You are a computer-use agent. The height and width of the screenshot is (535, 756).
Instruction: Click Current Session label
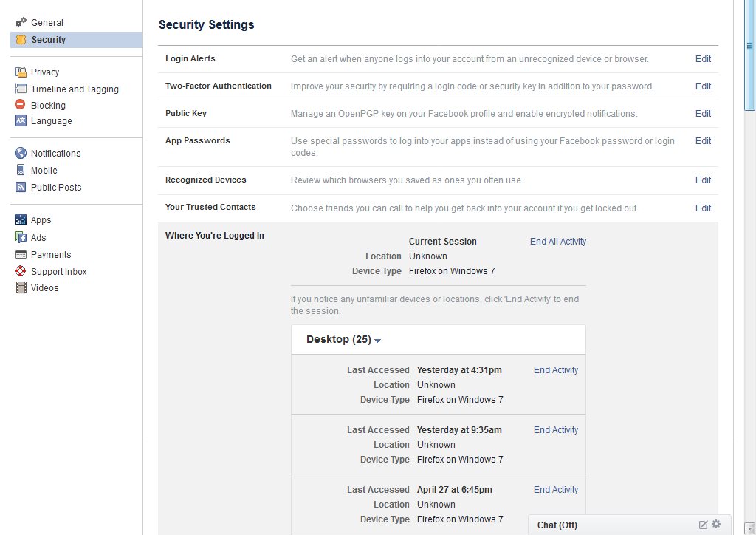(x=443, y=241)
